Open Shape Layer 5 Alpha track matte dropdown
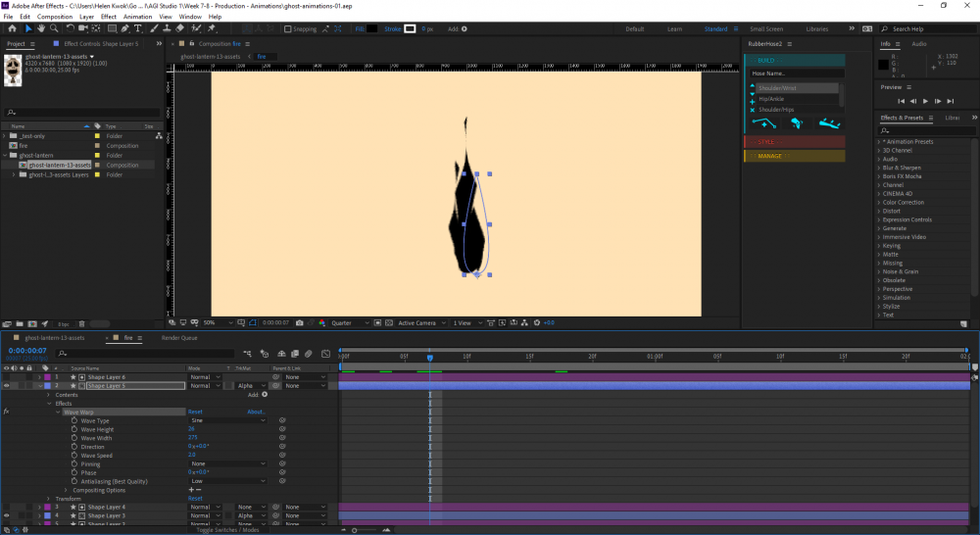The height and width of the screenshot is (535, 980). [x=251, y=386]
